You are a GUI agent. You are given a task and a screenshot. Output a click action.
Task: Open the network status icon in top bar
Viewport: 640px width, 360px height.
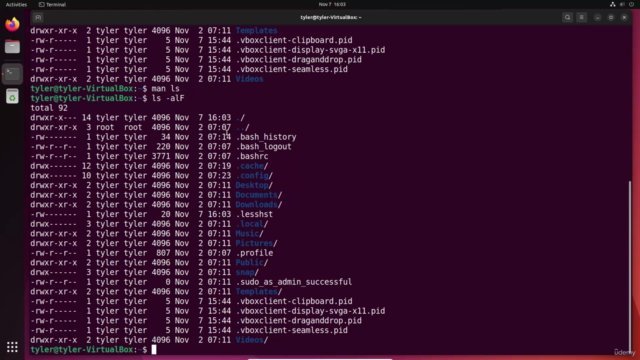point(613,4)
